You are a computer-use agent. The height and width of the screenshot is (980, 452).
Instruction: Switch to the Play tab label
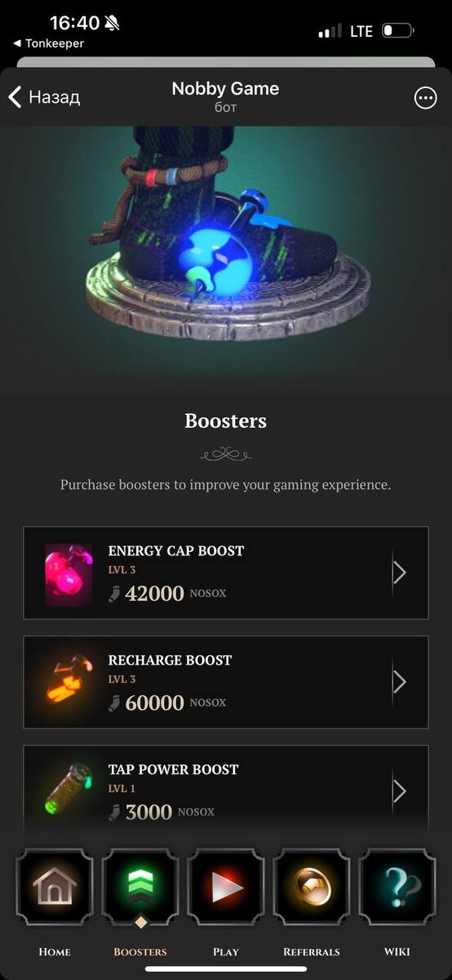point(226,952)
